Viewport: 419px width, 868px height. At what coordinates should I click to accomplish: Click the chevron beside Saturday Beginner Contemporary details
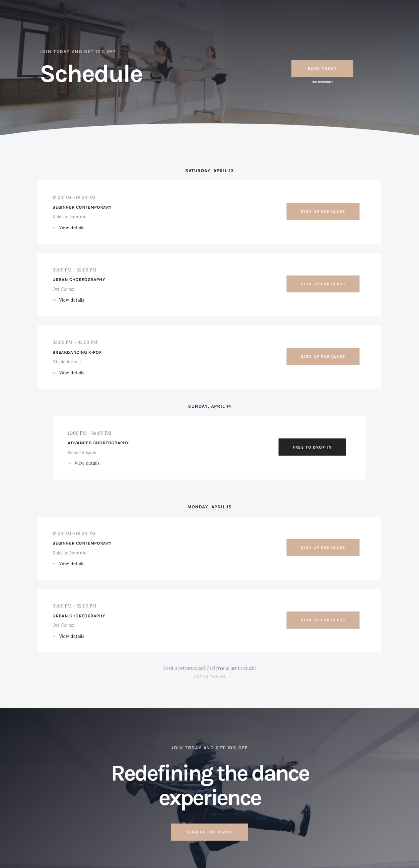(x=54, y=228)
